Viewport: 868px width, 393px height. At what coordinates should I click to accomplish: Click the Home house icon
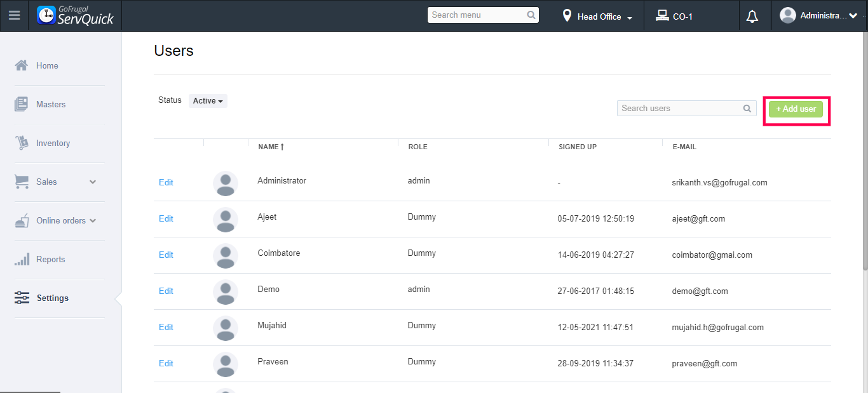(22, 65)
